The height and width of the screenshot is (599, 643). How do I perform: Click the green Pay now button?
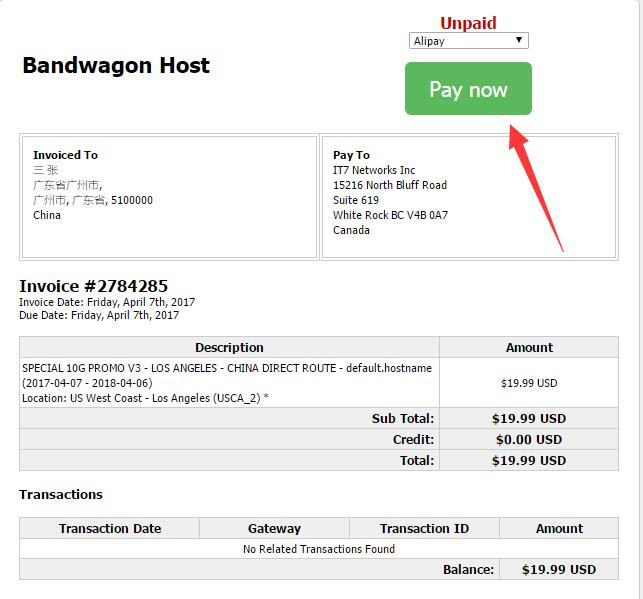click(x=468, y=89)
